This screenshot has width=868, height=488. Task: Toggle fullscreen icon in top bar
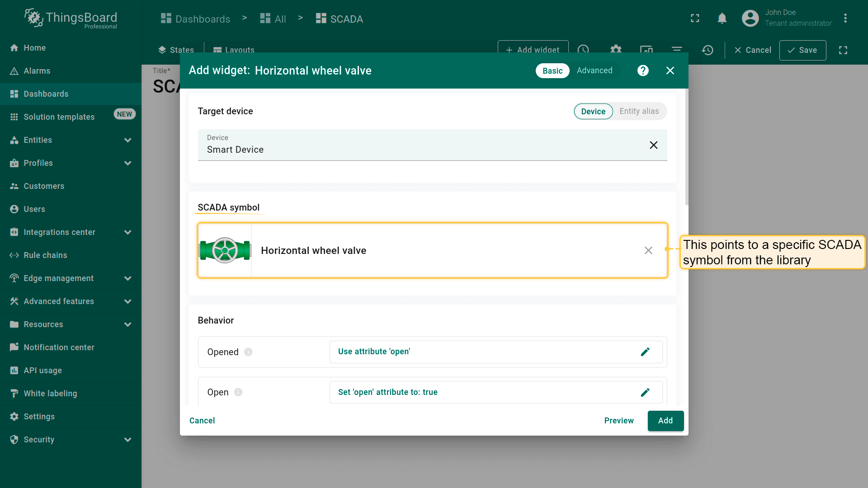(695, 19)
